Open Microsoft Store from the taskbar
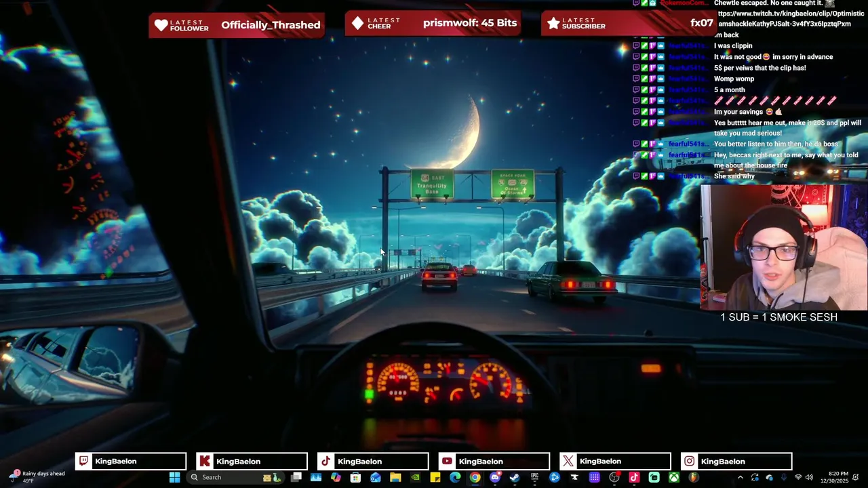This screenshot has height=488, width=868. click(355, 477)
